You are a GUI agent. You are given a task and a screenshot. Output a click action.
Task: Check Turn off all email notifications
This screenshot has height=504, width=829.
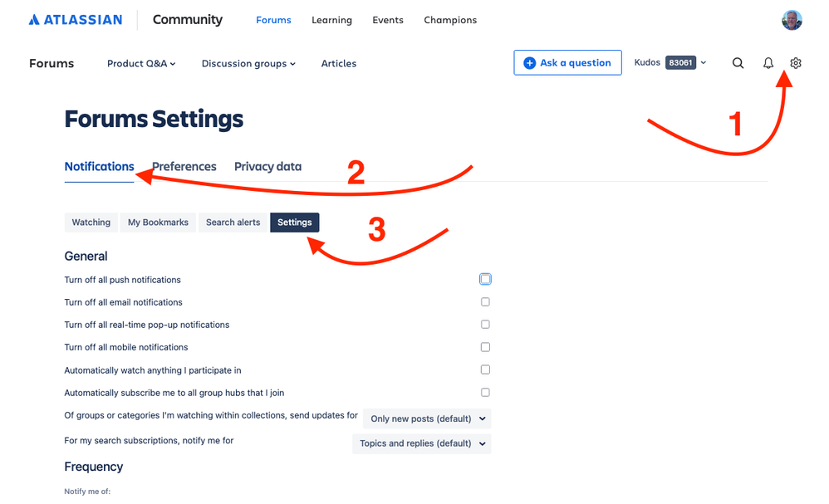tap(485, 301)
